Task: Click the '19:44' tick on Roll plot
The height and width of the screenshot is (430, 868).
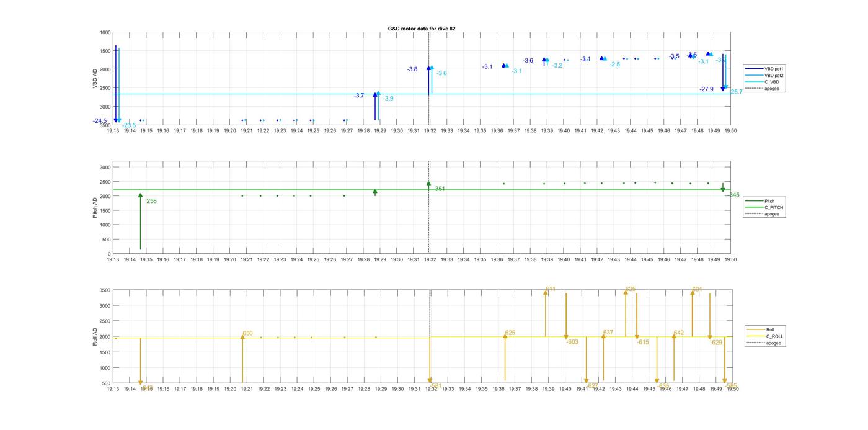Action: coord(632,389)
